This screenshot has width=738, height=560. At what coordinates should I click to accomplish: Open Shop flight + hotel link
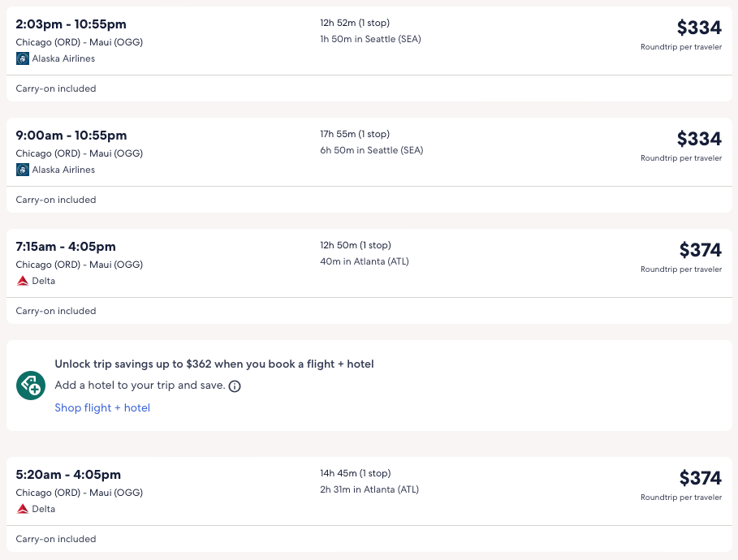click(102, 408)
